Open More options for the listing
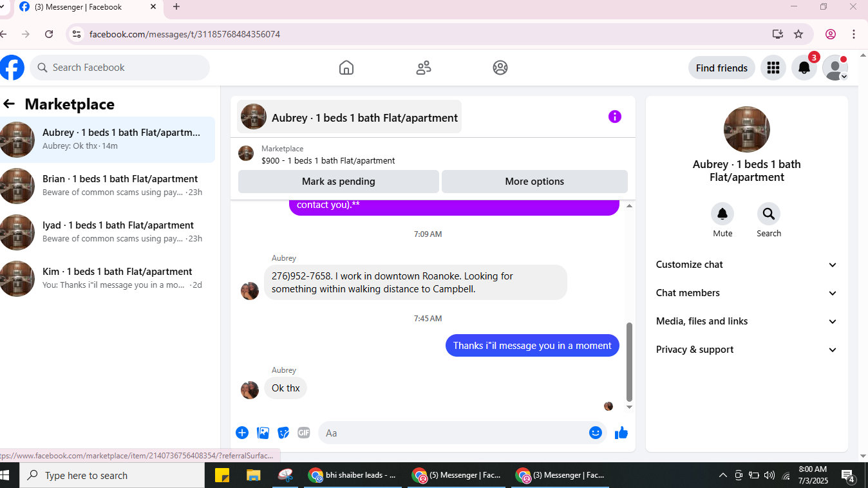868x488 pixels. tap(534, 182)
